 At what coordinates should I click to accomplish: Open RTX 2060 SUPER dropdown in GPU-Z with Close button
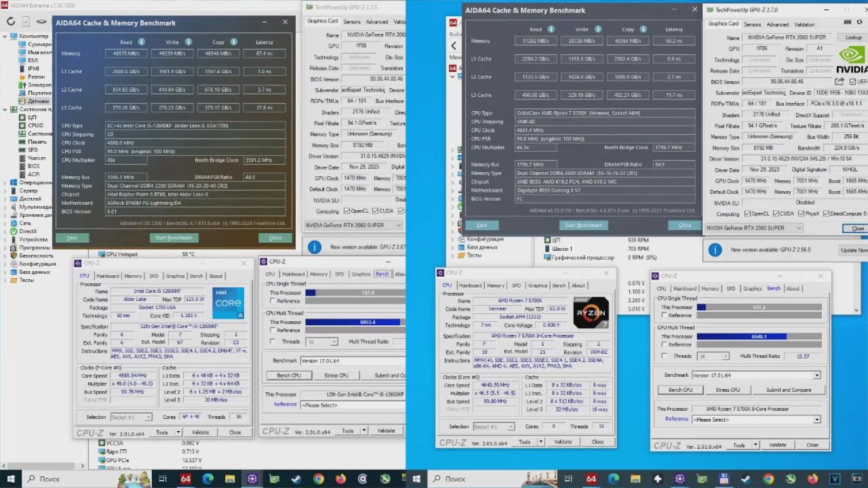coord(754,228)
